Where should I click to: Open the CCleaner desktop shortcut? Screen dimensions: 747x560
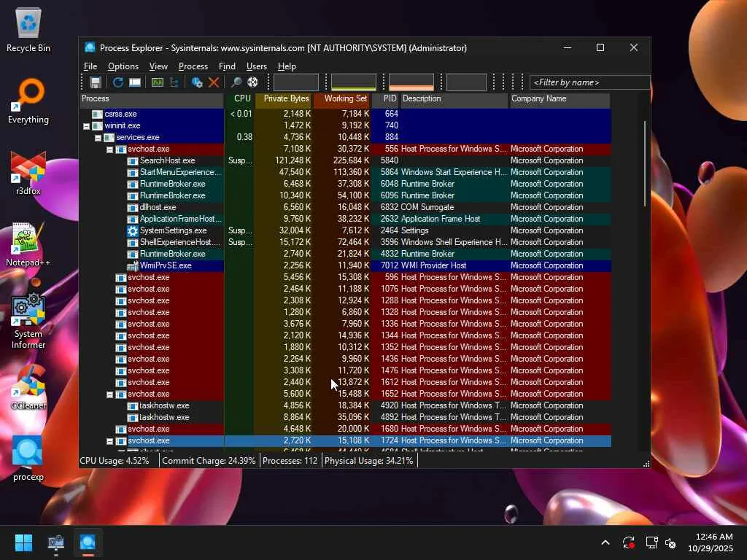pos(28,387)
